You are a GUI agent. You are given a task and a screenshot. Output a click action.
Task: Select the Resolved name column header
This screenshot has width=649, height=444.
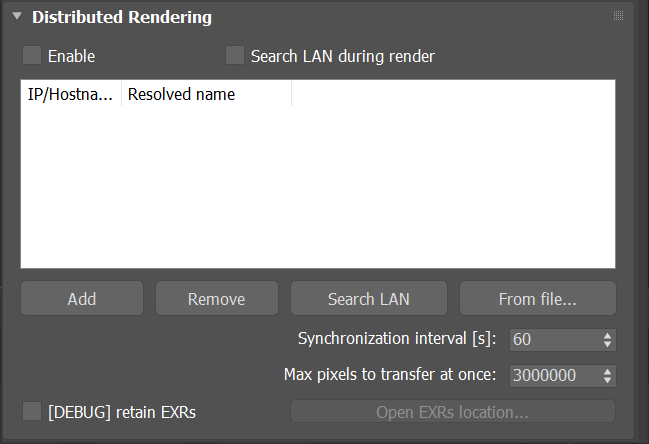(207, 94)
